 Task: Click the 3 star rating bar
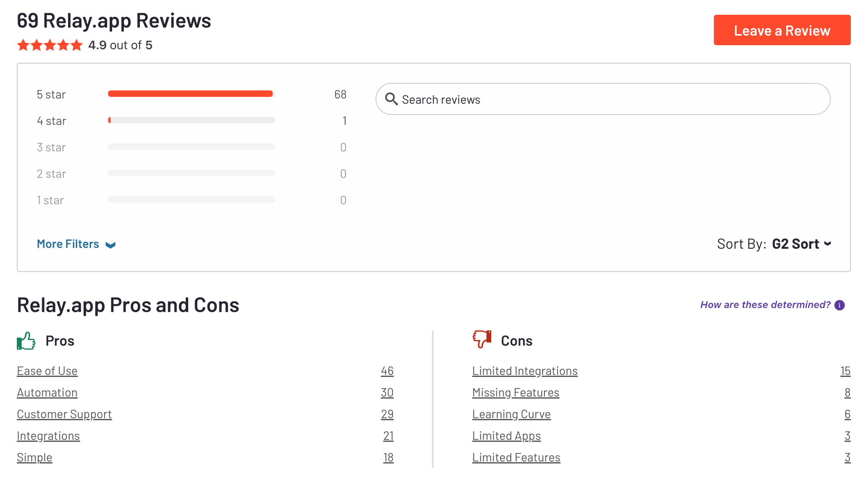click(x=191, y=147)
